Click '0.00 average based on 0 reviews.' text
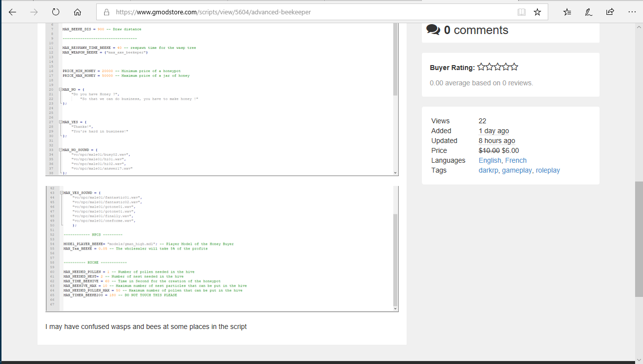The image size is (643, 364). click(481, 83)
